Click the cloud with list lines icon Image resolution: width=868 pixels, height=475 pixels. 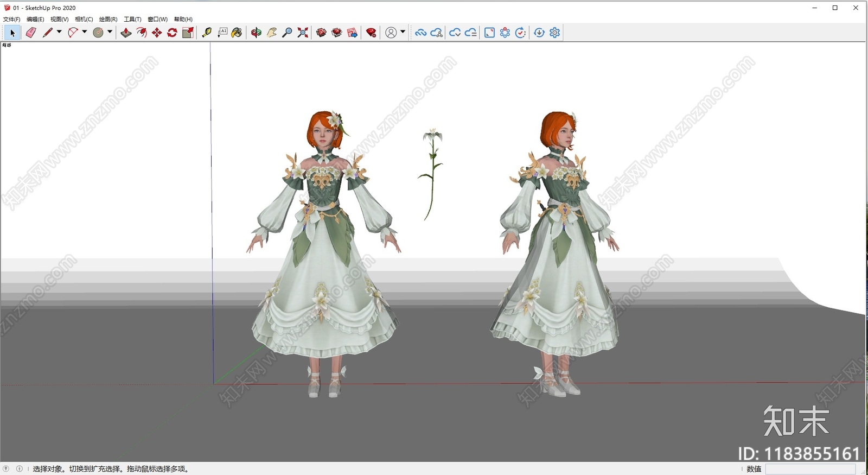(471, 33)
